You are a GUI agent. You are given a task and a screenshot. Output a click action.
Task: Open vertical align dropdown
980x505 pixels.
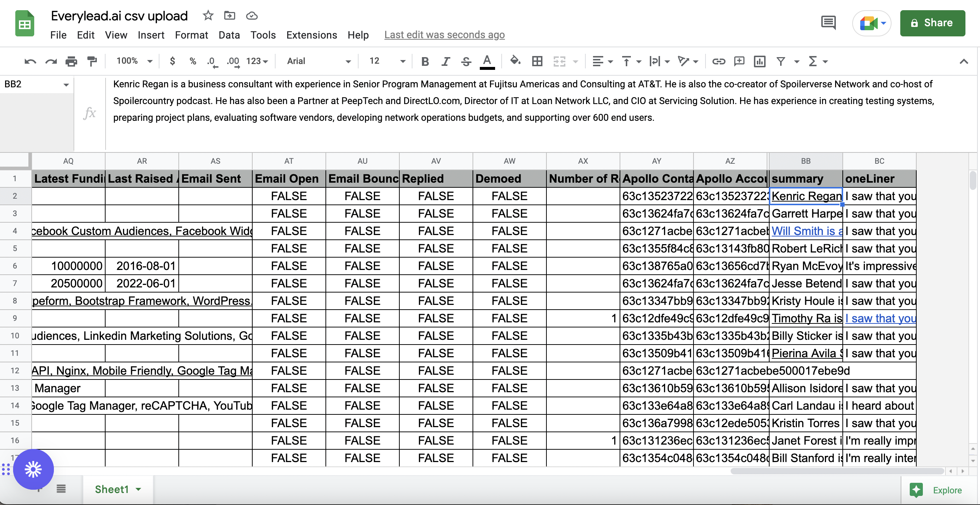631,61
